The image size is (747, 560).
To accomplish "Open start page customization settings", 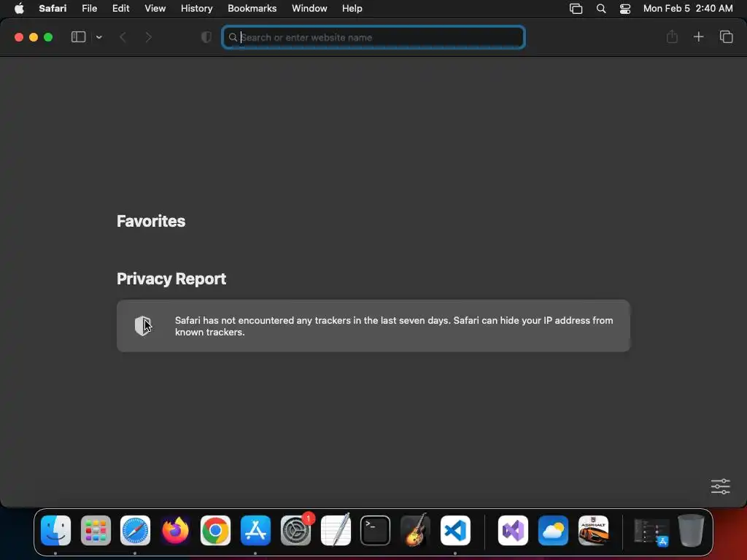I will point(720,486).
